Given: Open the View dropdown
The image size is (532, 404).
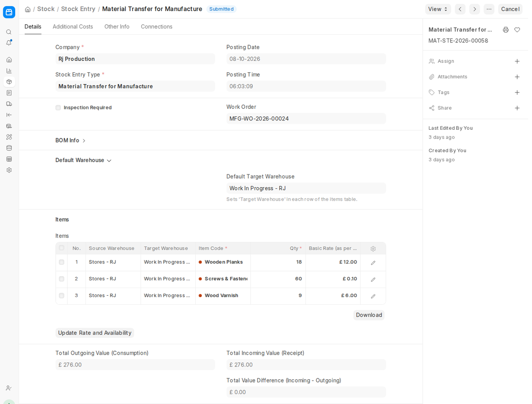Looking at the screenshot, I should [438, 9].
